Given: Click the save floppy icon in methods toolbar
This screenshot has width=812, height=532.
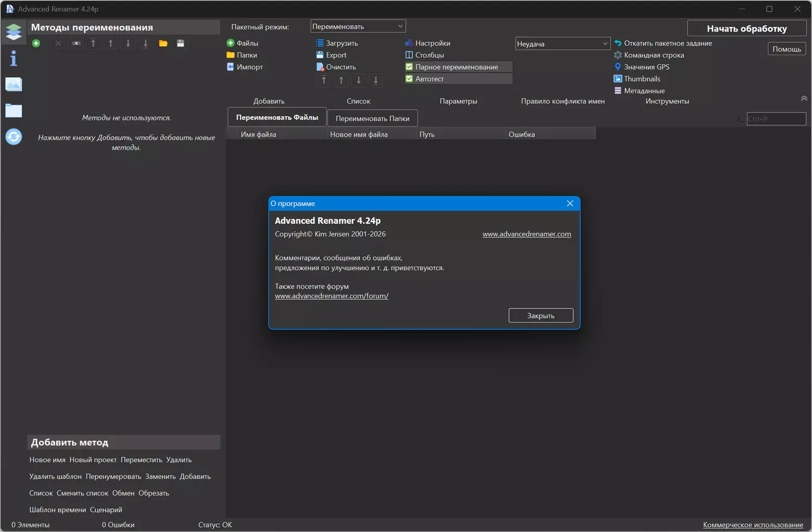Looking at the screenshot, I should coord(181,43).
